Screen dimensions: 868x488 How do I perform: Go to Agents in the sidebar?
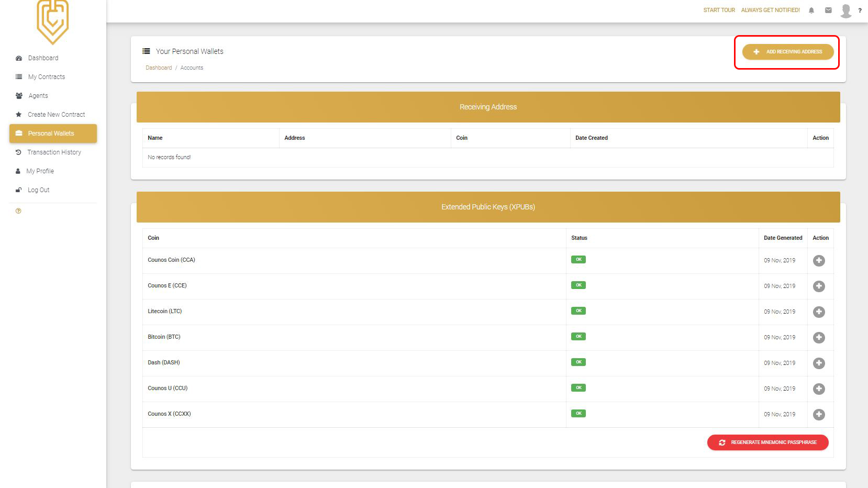point(53,96)
